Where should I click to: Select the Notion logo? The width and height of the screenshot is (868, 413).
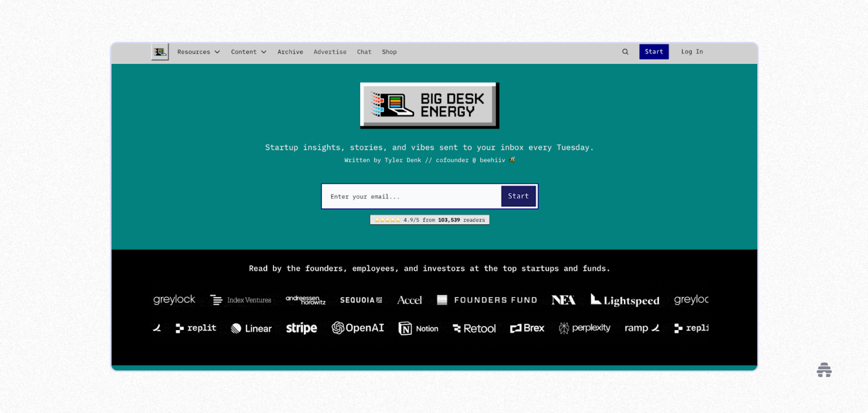pos(418,328)
